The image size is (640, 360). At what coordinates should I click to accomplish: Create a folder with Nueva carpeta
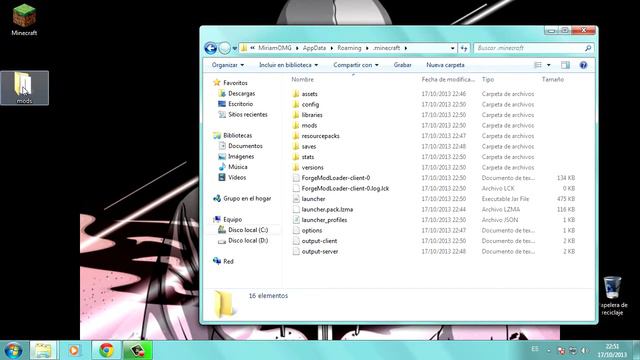(445, 65)
